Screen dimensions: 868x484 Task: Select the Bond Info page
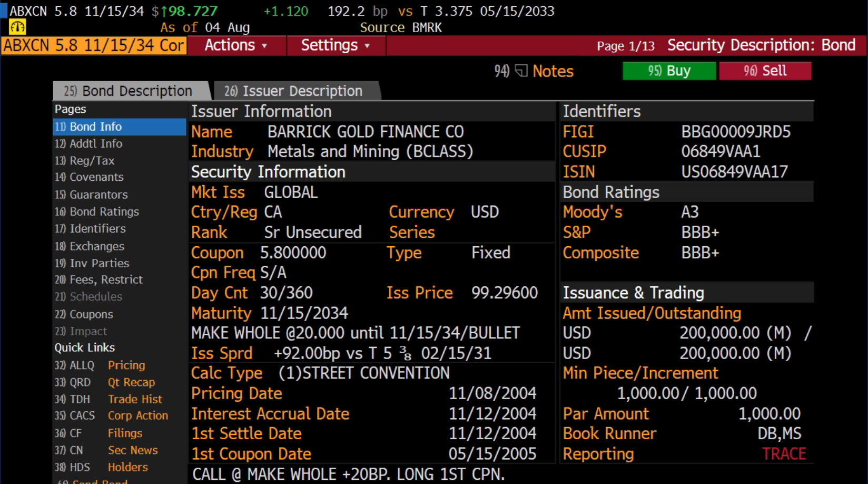pos(120,127)
